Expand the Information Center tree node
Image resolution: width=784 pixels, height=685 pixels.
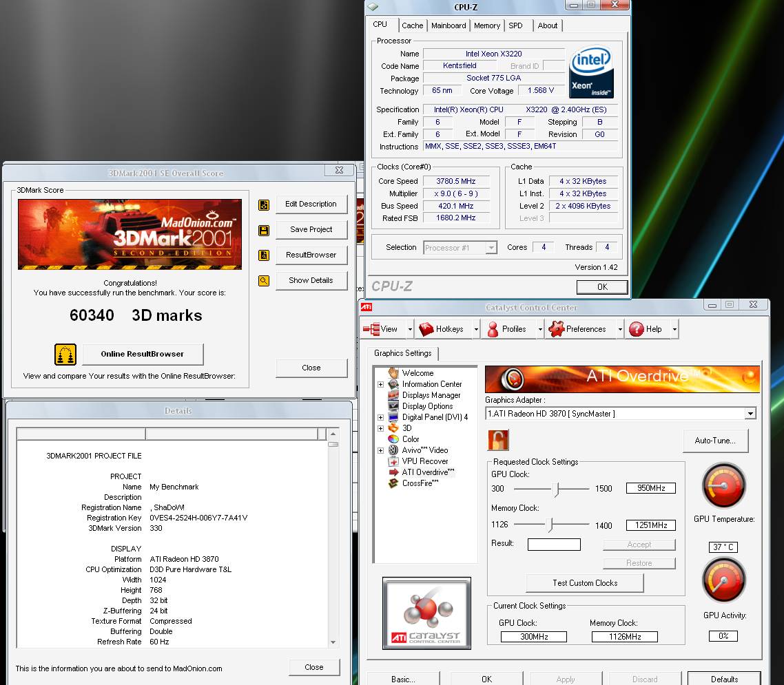point(380,385)
